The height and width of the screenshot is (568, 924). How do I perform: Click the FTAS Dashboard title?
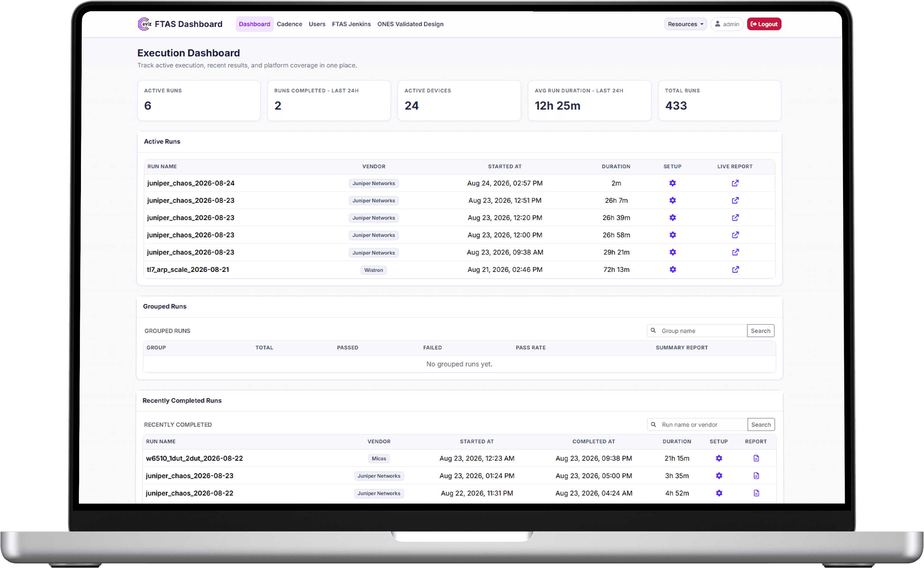[188, 24]
